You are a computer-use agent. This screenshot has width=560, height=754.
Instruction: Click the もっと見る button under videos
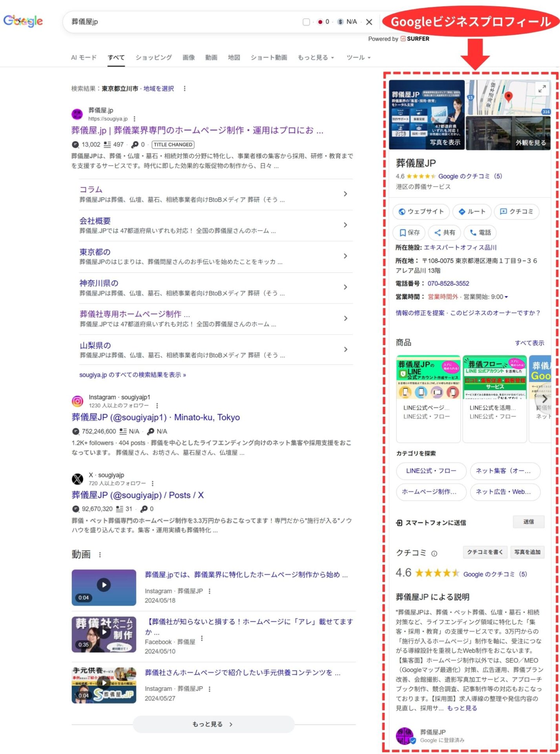coord(213,724)
